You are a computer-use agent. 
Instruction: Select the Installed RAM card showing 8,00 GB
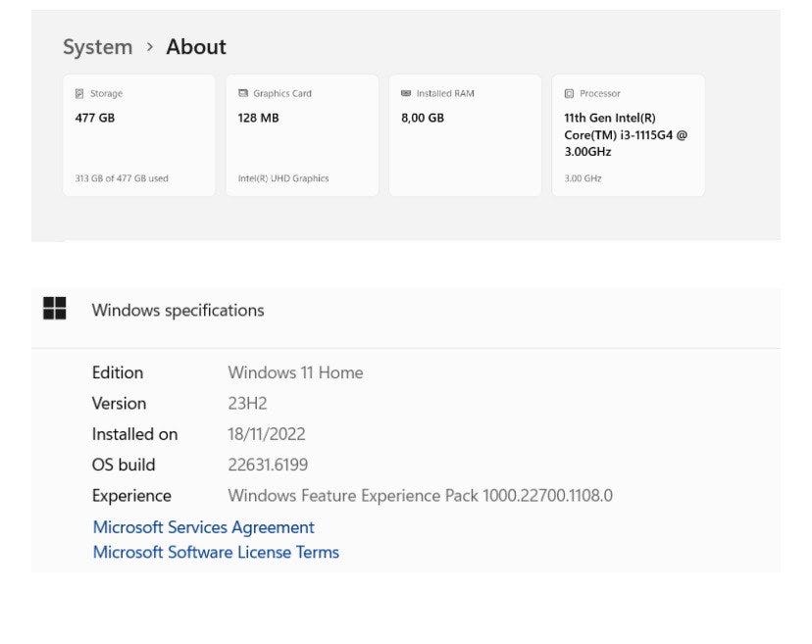(x=465, y=135)
